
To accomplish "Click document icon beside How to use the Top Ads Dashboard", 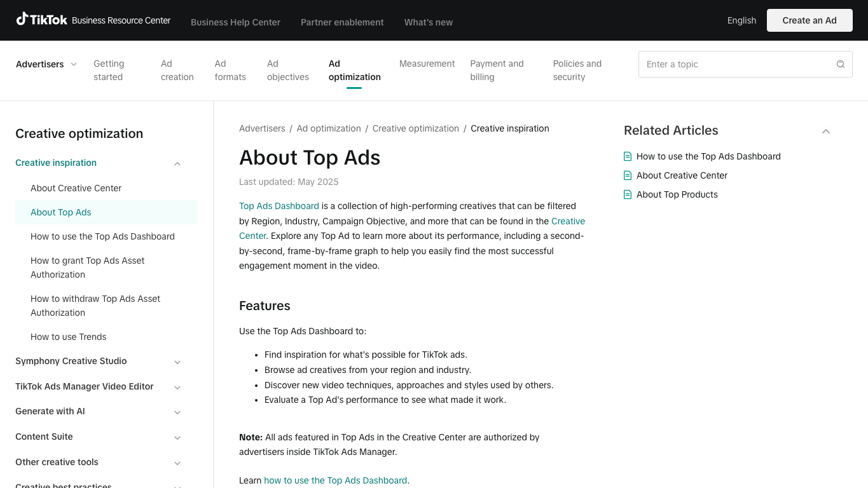I will pos(628,156).
